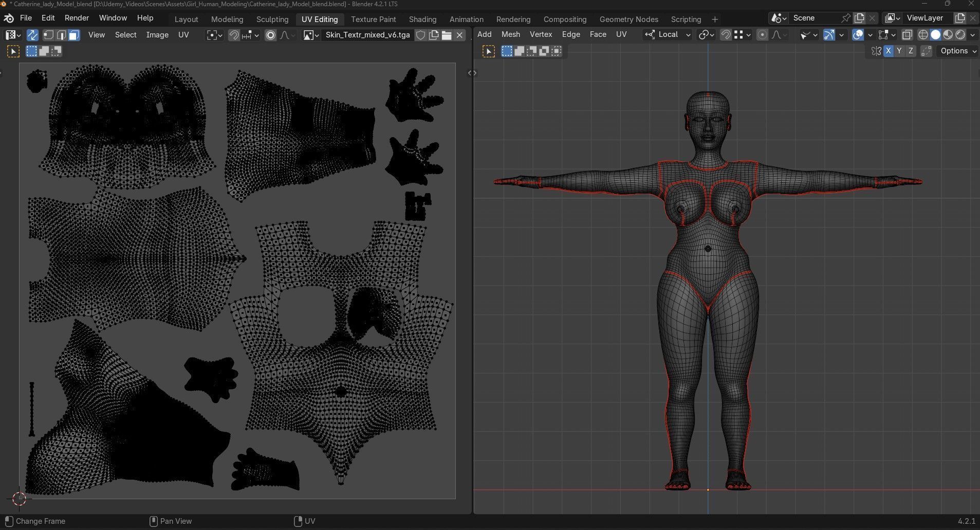This screenshot has height=530, width=980.
Task: Switch to the Shading workspace tab
Action: pyautogui.click(x=422, y=19)
